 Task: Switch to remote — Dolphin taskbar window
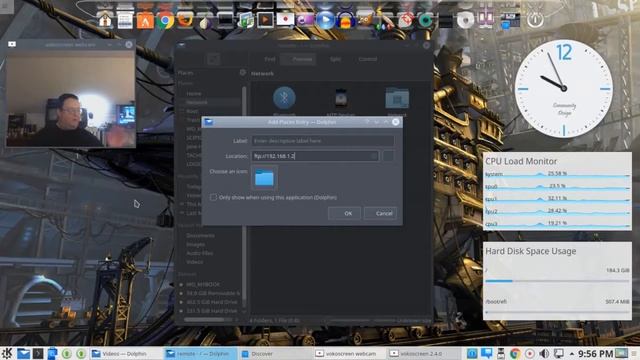point(200,353)
